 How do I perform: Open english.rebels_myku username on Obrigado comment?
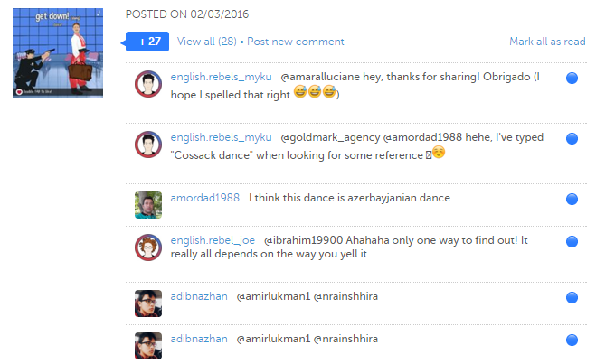221,77
